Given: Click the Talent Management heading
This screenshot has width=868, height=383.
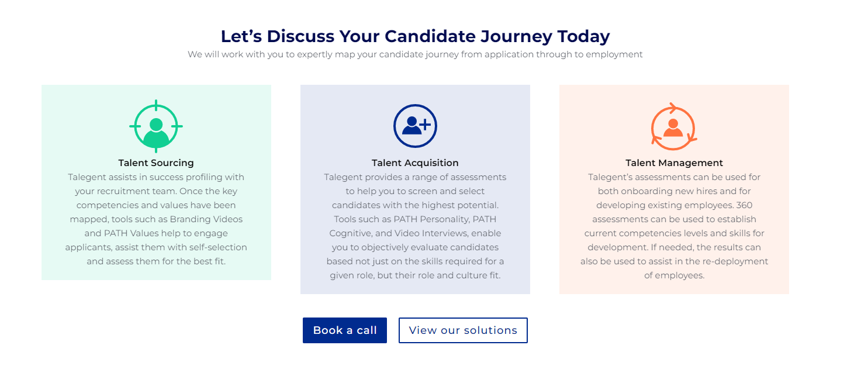Looking at the screenshot, I should point(673,163).
